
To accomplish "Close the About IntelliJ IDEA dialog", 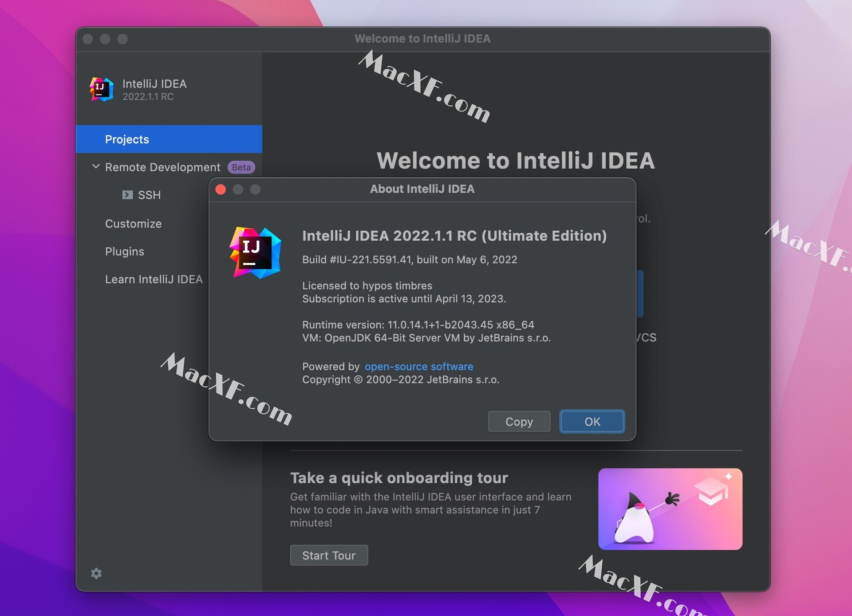I will (x=221, y=190).
